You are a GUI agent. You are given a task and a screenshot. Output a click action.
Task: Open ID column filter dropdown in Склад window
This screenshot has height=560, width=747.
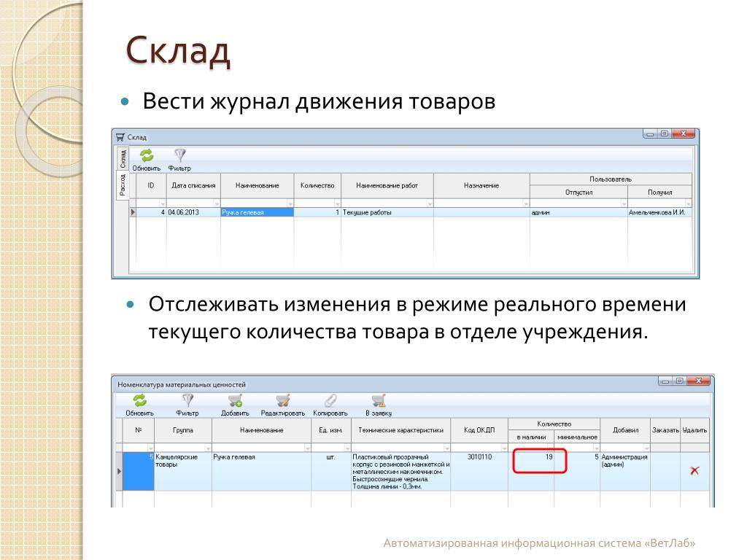click(163, 203)
